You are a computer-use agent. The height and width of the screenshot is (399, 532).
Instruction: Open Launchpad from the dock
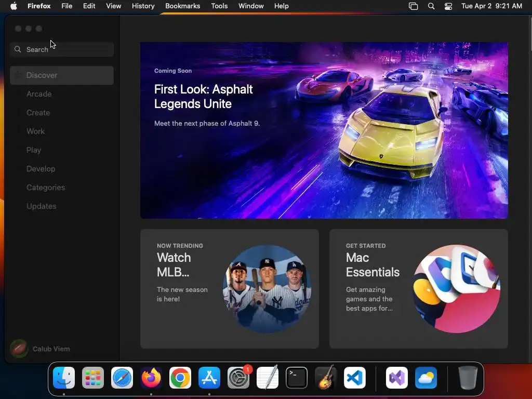[93, 378]
